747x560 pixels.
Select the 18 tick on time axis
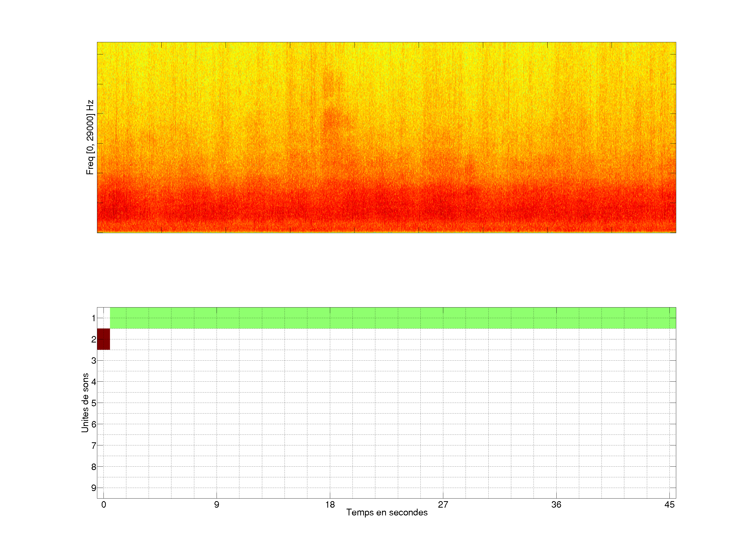[330, 505]
